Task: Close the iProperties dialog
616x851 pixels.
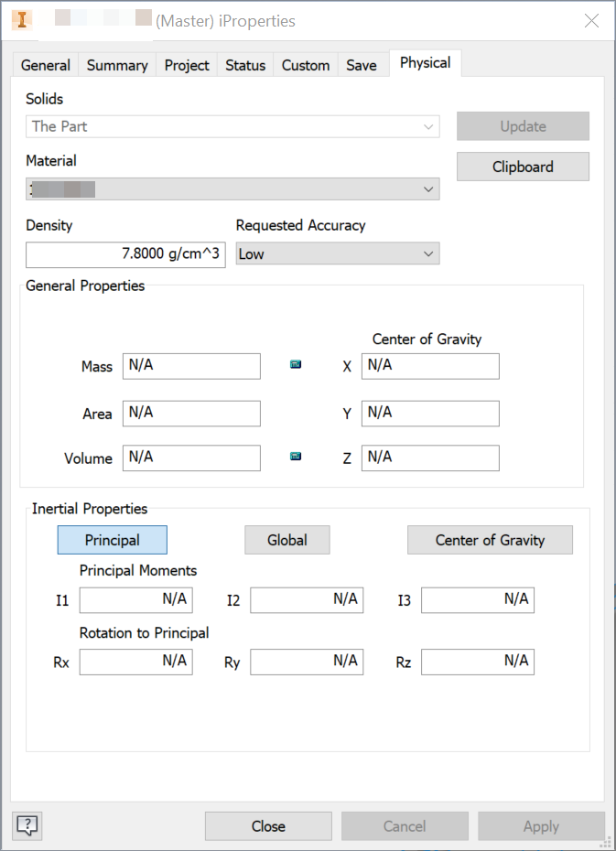Action: [267, 825]
